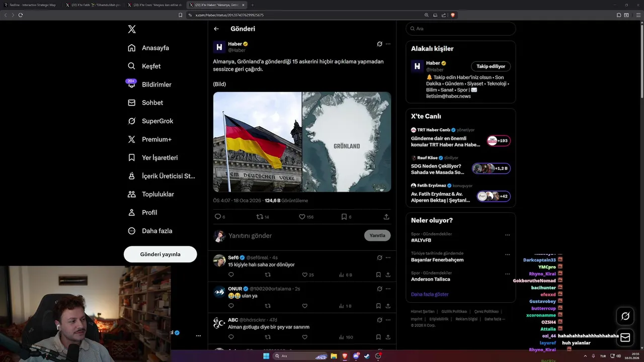Go to Anasayfa in sidebar
This screenshot has width=644, height=362.
148,48
